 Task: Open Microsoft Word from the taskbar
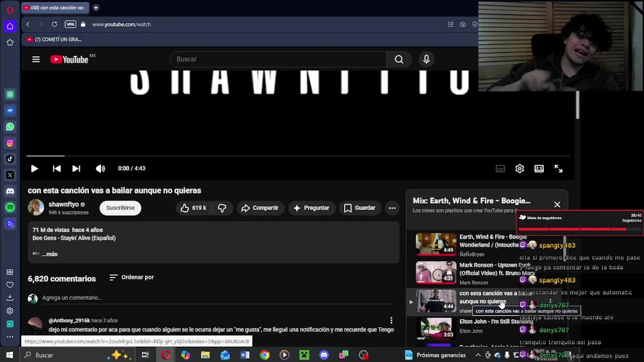pos(245,355)
